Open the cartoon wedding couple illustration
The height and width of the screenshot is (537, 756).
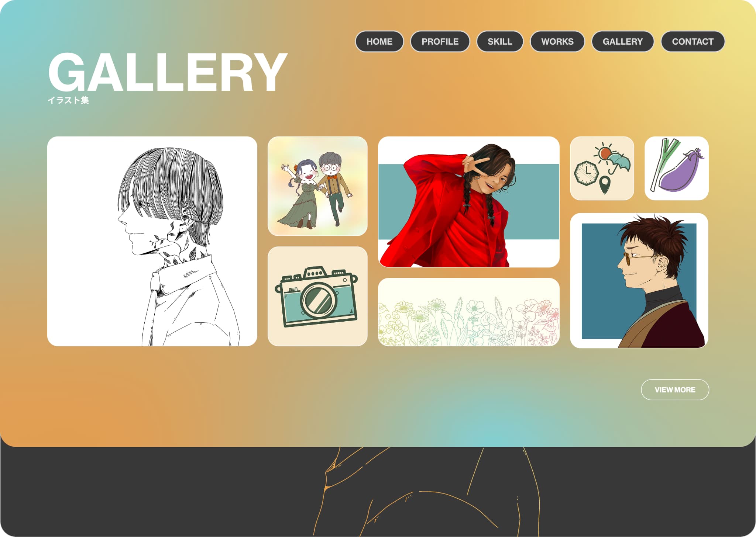tap(317, 186)
